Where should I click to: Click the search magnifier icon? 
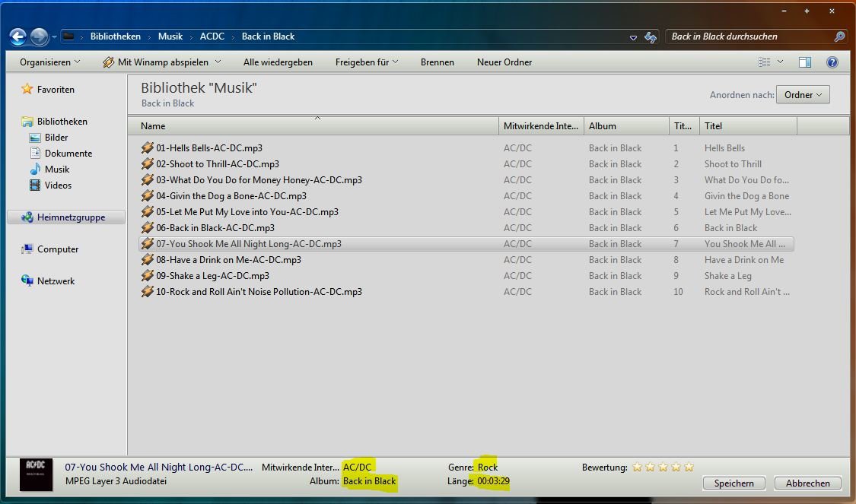(839, 36)
